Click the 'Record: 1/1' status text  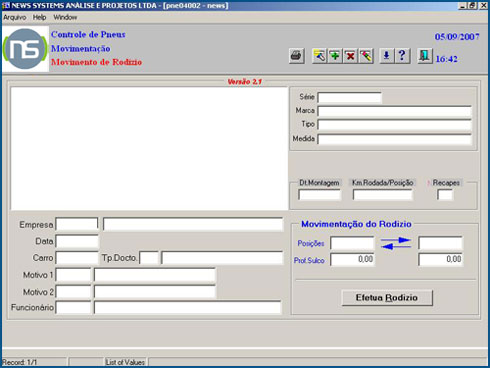(20, 362)
